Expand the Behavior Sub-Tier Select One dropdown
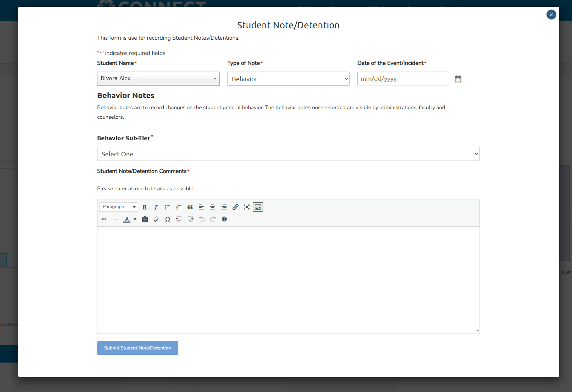This screenshot has height=392, width=572. [288, 154]
